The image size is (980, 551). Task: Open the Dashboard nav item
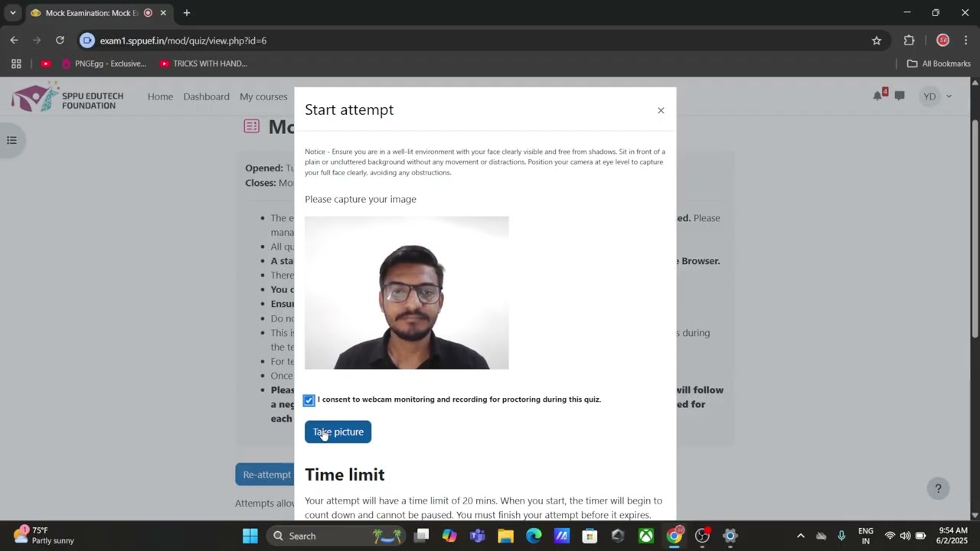point(206,96)
